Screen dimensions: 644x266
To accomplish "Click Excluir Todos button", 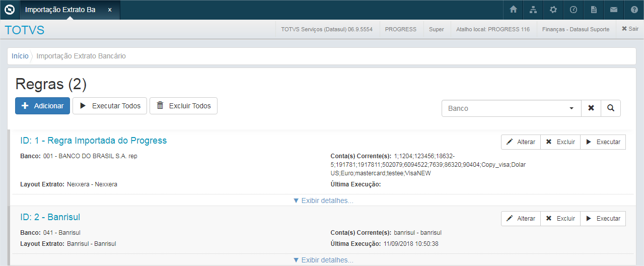I will tap(183, 106).
